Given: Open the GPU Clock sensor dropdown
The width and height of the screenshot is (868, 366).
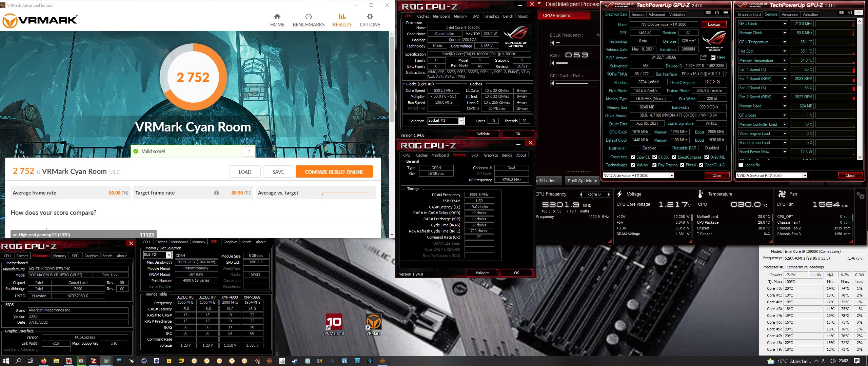Looking at the screenshot, I should 785,24.
